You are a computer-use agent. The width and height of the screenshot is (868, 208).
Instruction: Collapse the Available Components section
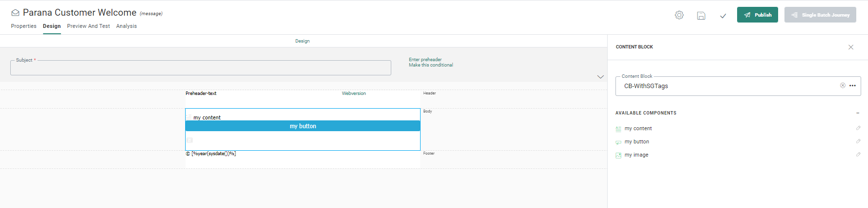(857, 113)
